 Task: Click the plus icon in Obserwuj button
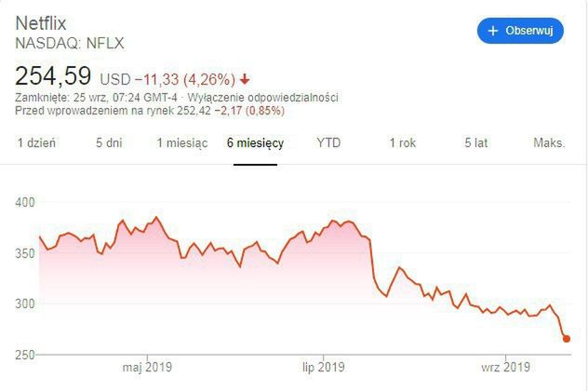tap(492, 31)
